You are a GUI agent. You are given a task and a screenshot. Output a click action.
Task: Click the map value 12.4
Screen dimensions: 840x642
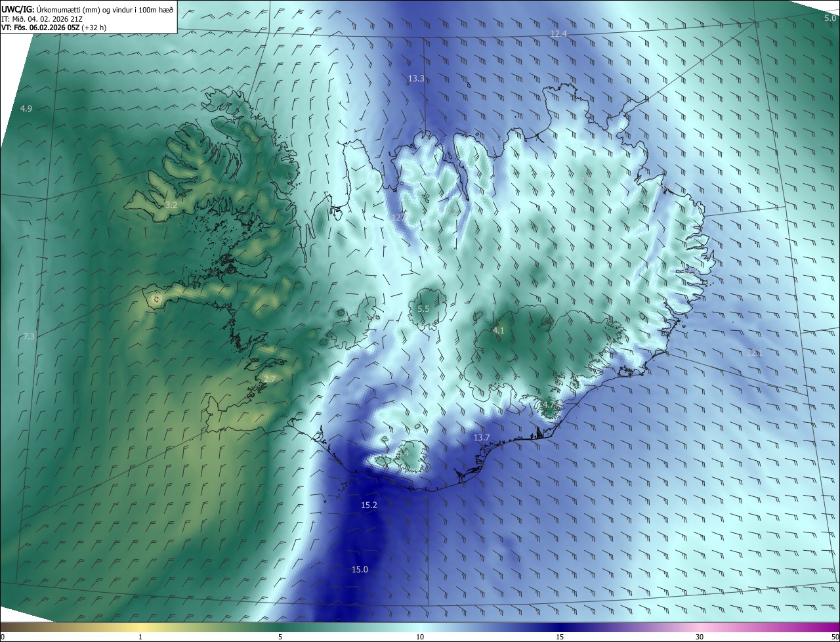click(558, 33)
